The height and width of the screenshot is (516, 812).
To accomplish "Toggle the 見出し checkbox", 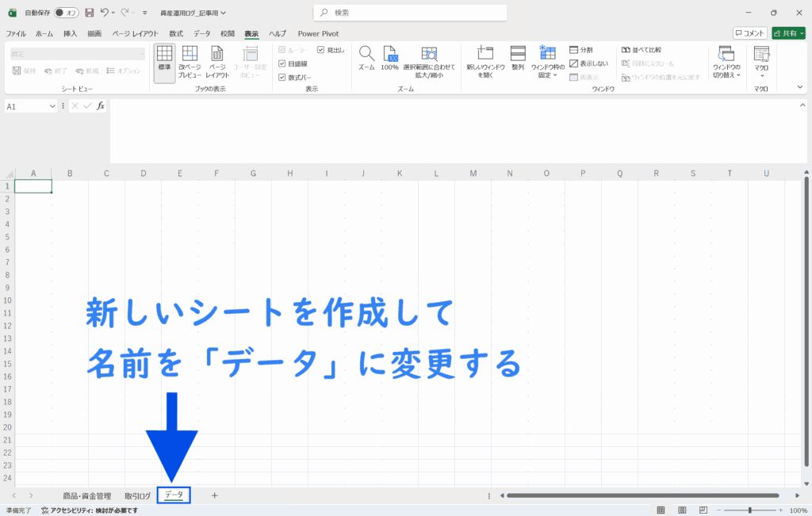I will click(320, 50).
